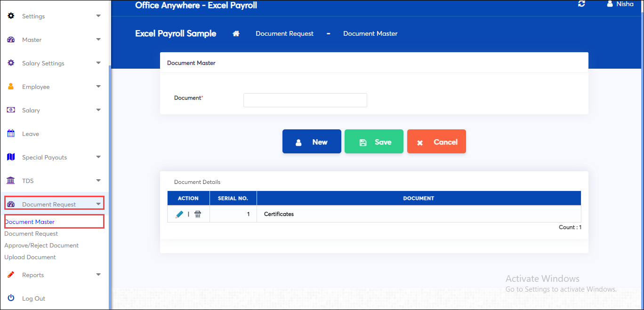
Task: Open the Leave menu item
Action: click(x=31, y=134)
